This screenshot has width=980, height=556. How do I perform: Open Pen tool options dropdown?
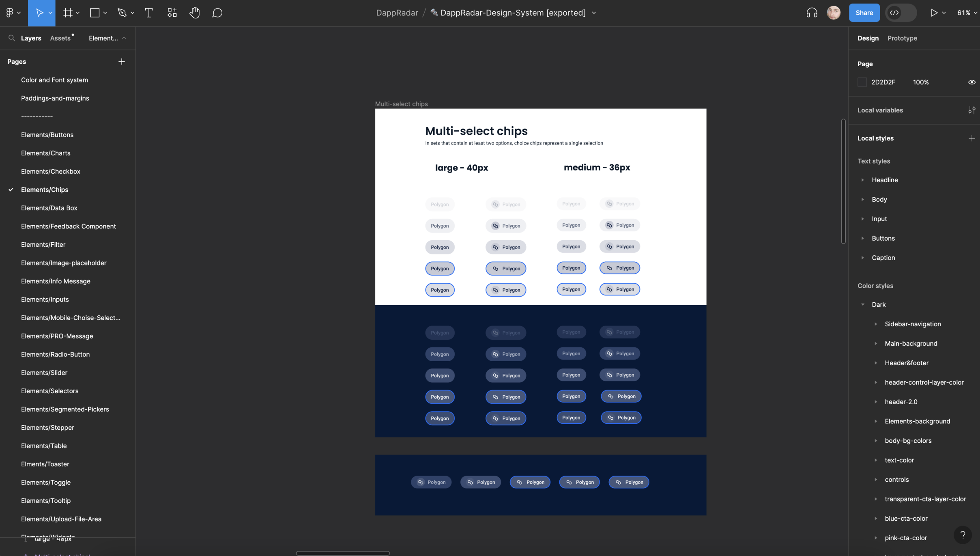132,13
